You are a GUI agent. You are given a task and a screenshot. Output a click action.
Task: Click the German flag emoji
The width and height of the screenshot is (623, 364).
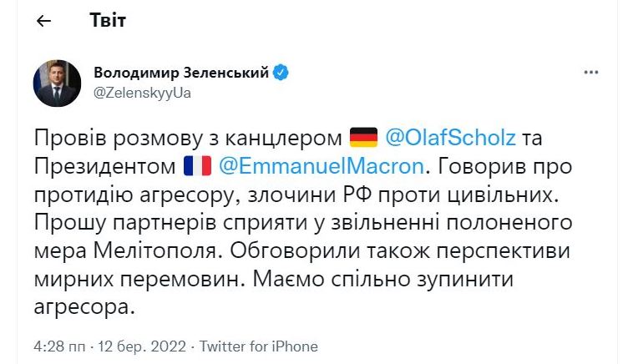[363, 136]
